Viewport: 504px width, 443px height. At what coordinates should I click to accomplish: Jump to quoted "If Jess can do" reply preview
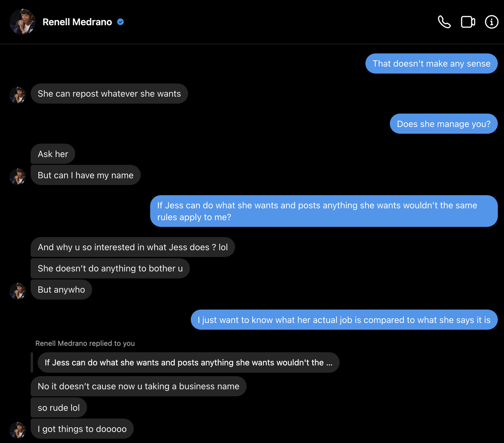click(x=188, y=362)
